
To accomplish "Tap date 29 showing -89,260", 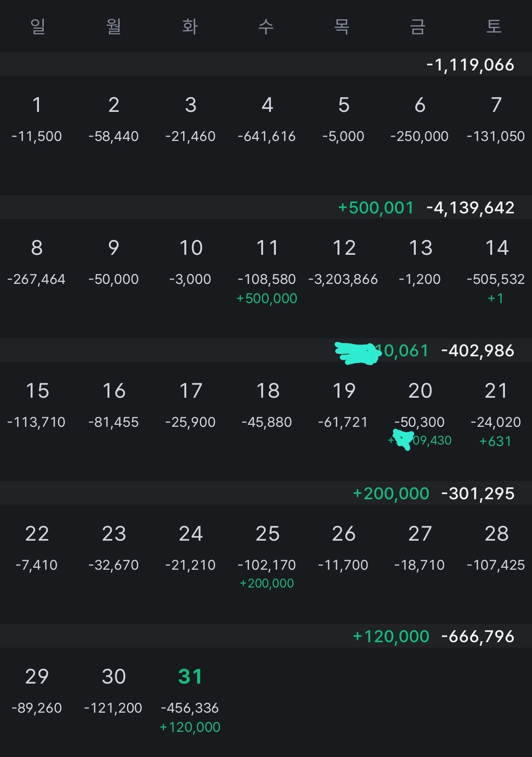I will pos(37,677).
